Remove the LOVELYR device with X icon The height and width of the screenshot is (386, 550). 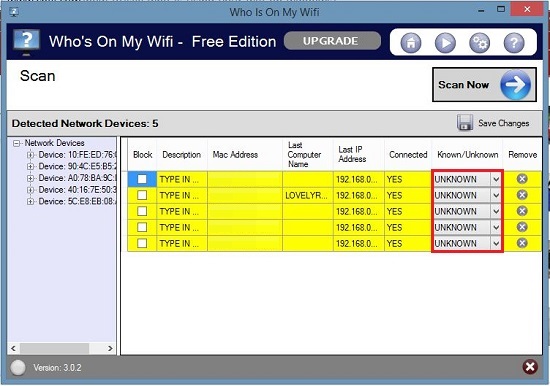tap(522, 195)
